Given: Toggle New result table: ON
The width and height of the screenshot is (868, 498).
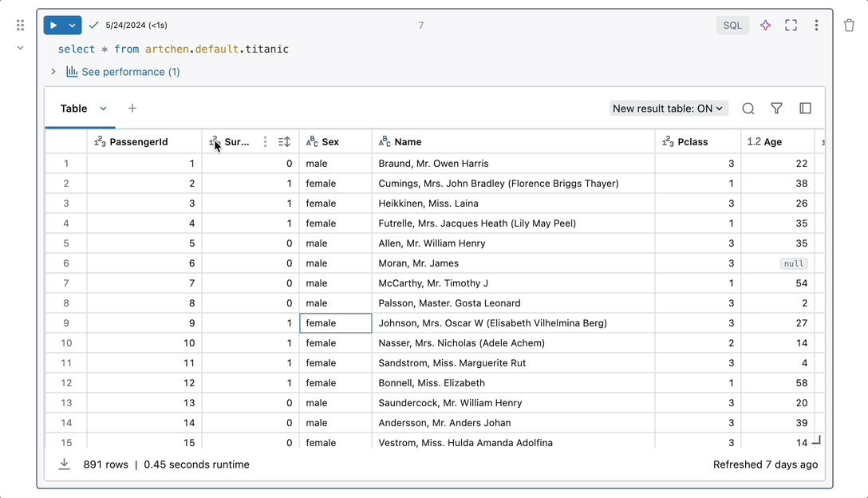Looking at the screenshot, I should point(669,109).
